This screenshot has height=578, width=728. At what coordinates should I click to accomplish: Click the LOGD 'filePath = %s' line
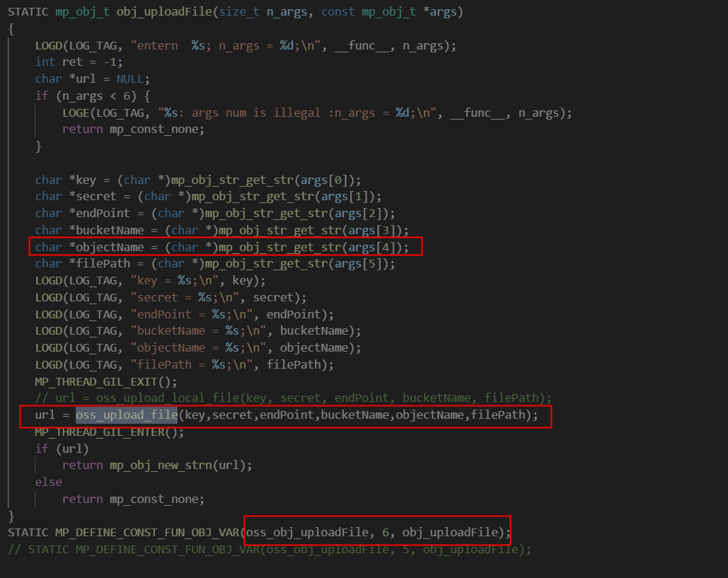[185, 365]
